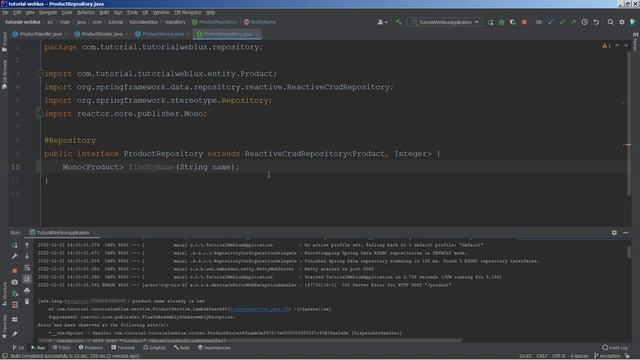Toggle scroll to end of console
Viewport: 640px width, 360px height.
tap(27, 279)
